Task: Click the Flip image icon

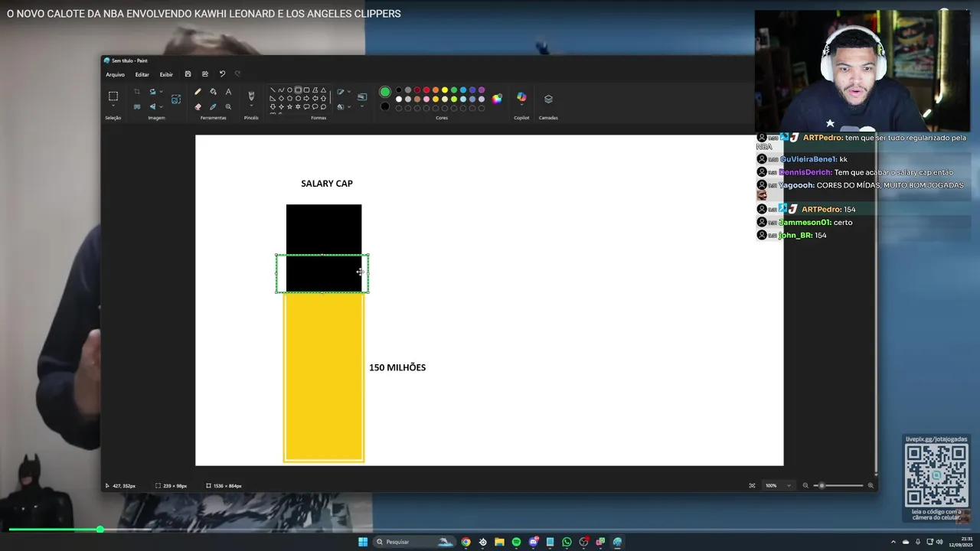Action: (152, 107)
